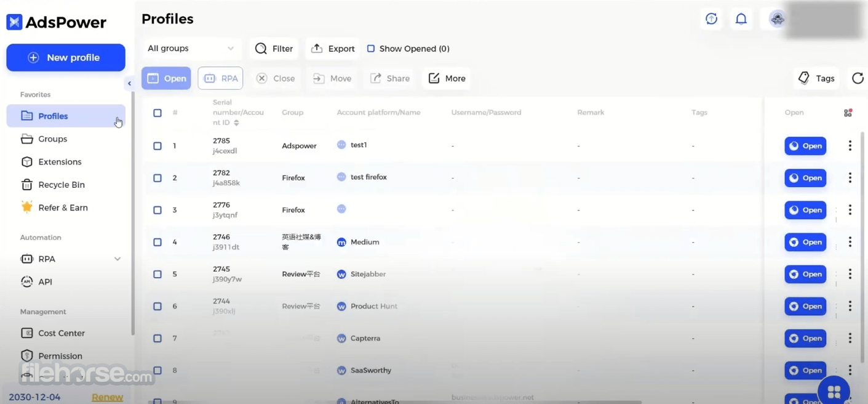Viewport: 868px width, 404px height.
Task: Expand the RPA submenu chevron
Action: (x=117, y=259)
